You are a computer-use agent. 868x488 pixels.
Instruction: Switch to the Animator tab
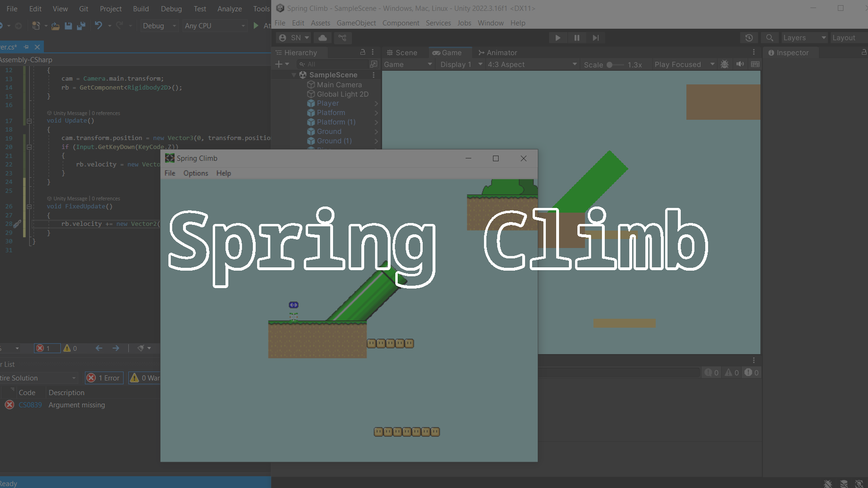point(498,53)
